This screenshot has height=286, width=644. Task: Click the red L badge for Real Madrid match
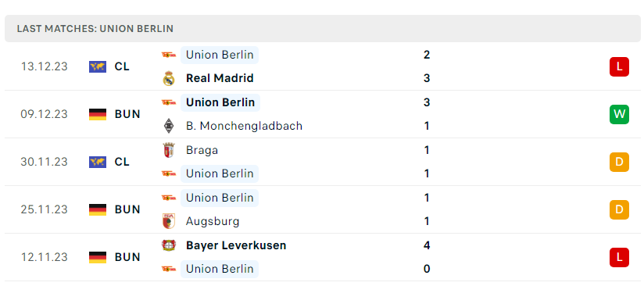(619, 66)
